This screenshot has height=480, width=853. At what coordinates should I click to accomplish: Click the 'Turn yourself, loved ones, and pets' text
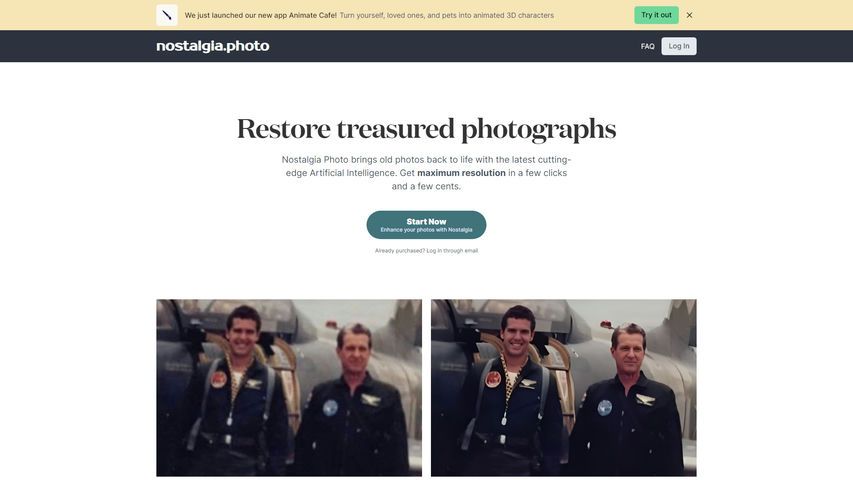[447, 15]
